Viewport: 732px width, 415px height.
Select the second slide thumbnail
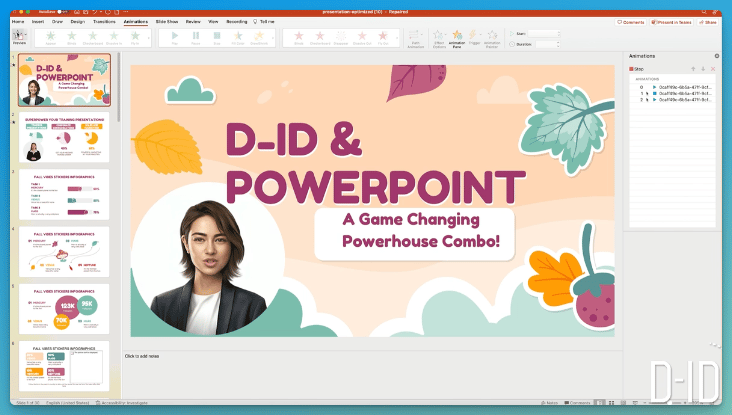65,141
